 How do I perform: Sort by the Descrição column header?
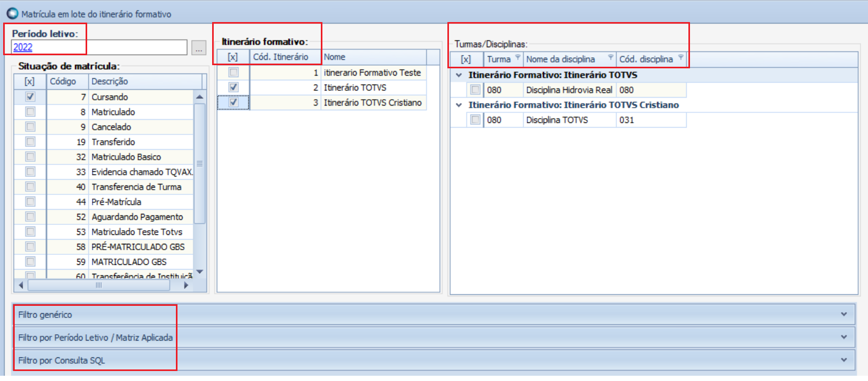(x=145, y=81)
